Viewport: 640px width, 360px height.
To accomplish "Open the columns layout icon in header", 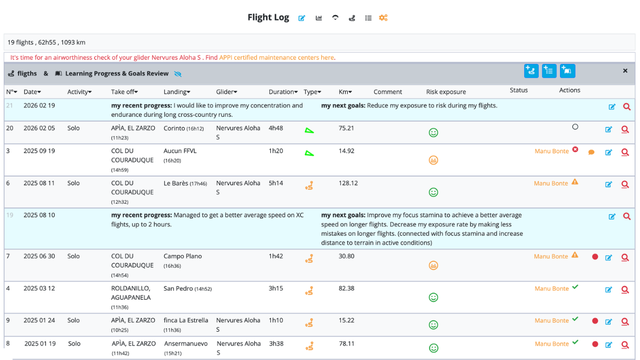I will 368,18.
